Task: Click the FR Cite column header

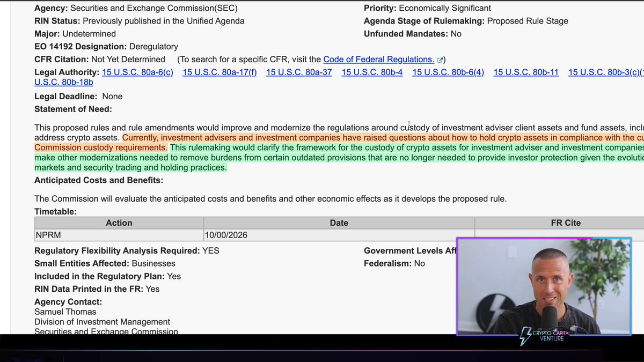Action: click(559, 223)
